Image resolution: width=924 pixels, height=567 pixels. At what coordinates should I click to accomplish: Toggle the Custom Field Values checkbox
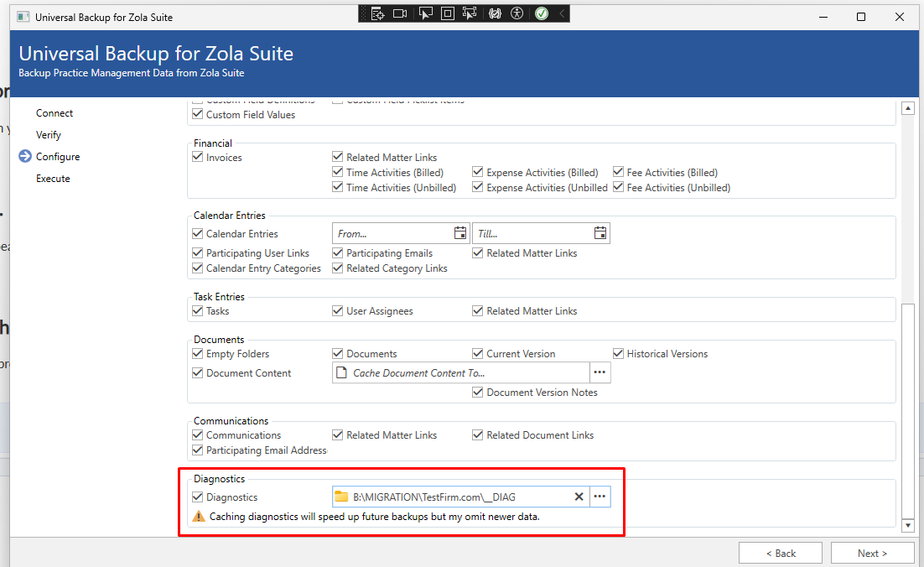198,114
